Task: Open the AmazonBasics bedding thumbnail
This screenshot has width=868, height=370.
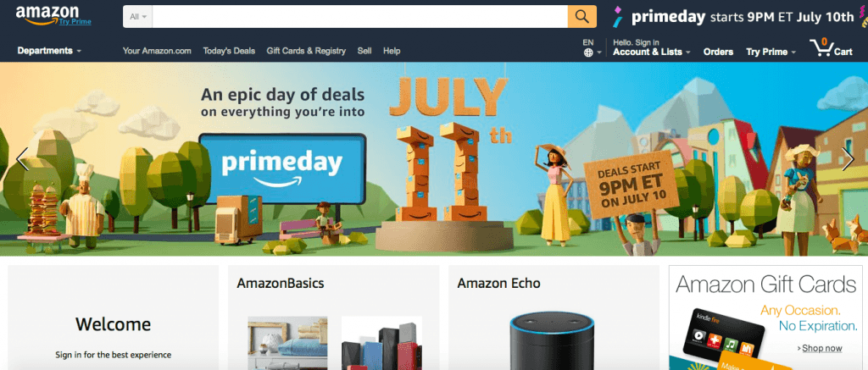Action: (287, 343)
